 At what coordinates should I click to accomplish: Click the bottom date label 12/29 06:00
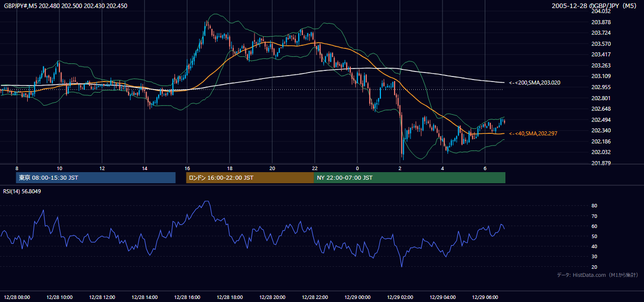click(x=486, y=296)
